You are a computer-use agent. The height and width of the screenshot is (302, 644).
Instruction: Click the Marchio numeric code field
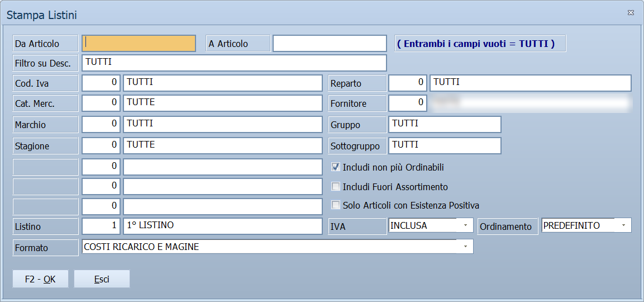101,124
